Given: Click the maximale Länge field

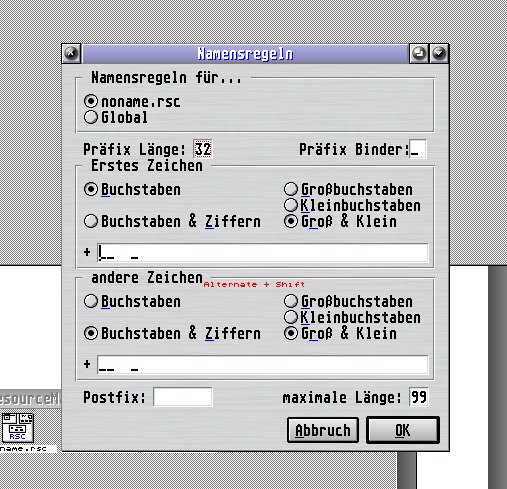Looking at the screenshot, I should (419, 397).
